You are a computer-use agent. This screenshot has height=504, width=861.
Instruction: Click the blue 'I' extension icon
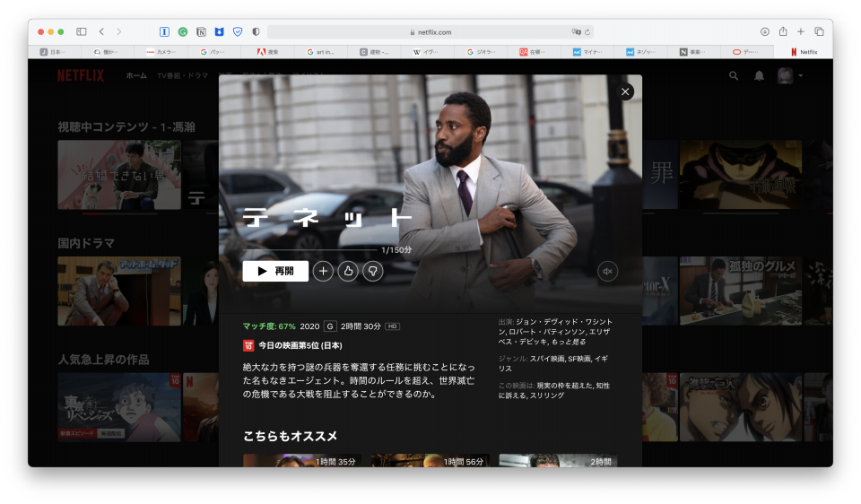[x=164, y=32]
